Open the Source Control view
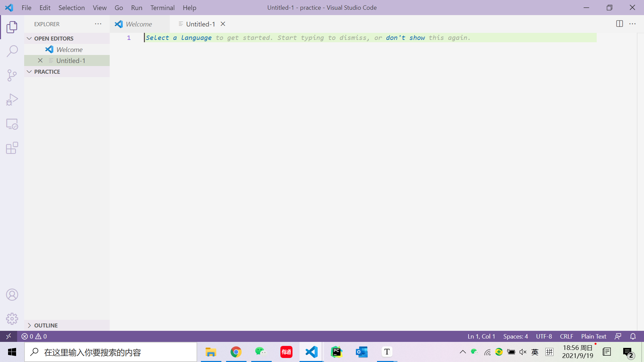This screenshot has height=362, width=644. click(x=12, y=75)
